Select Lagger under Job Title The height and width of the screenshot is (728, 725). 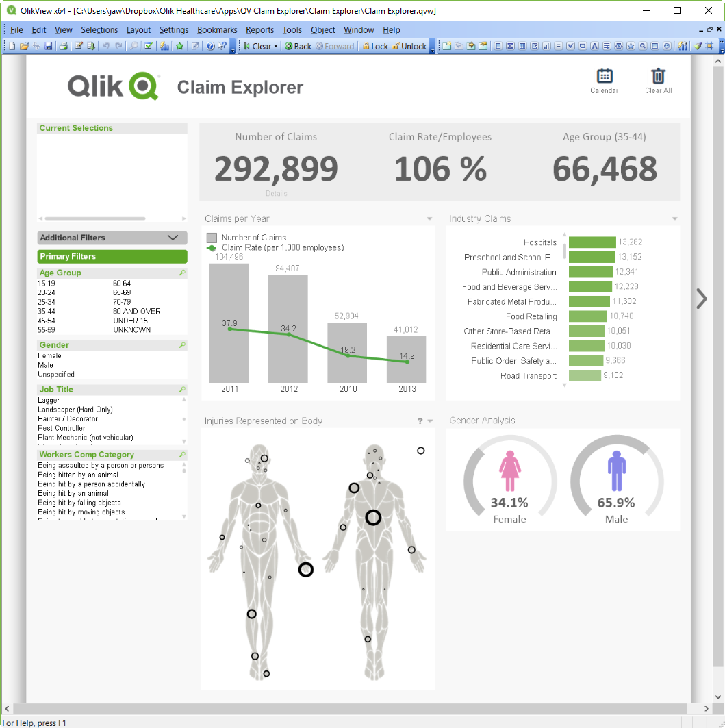[x=47, y=400]
